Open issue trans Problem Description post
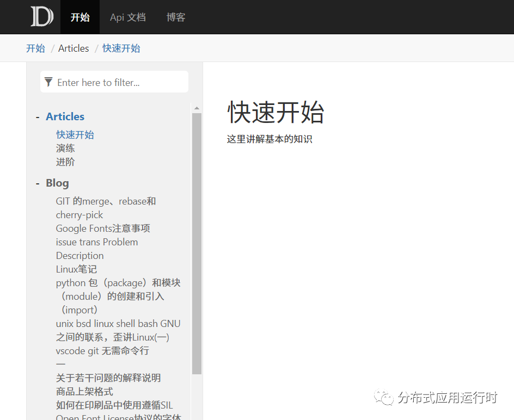This screenshot has height=420, width=514. point(97,242)
